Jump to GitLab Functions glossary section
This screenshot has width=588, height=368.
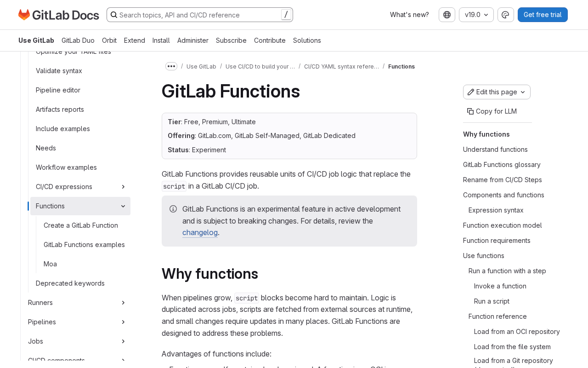click(502, 165)
